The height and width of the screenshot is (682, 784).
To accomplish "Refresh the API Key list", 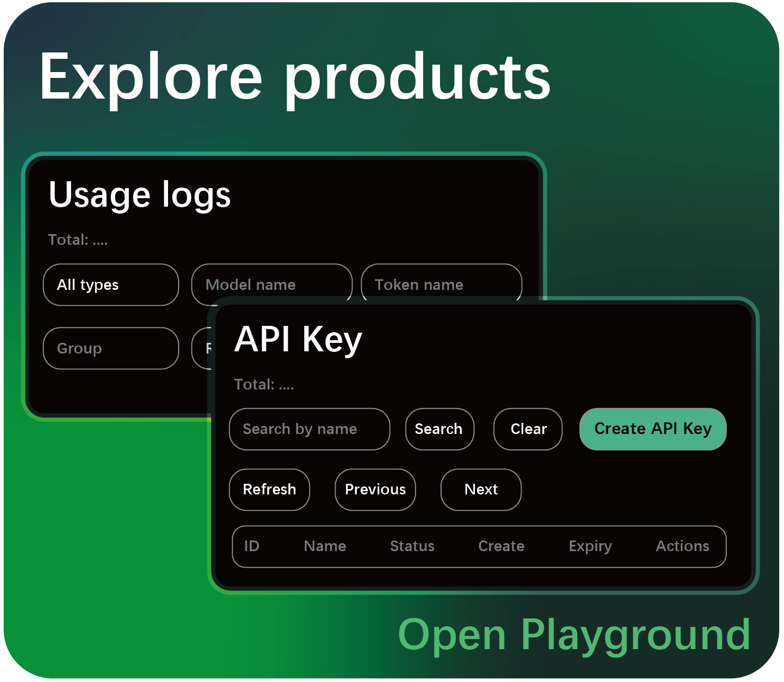I will pos(269,490).
